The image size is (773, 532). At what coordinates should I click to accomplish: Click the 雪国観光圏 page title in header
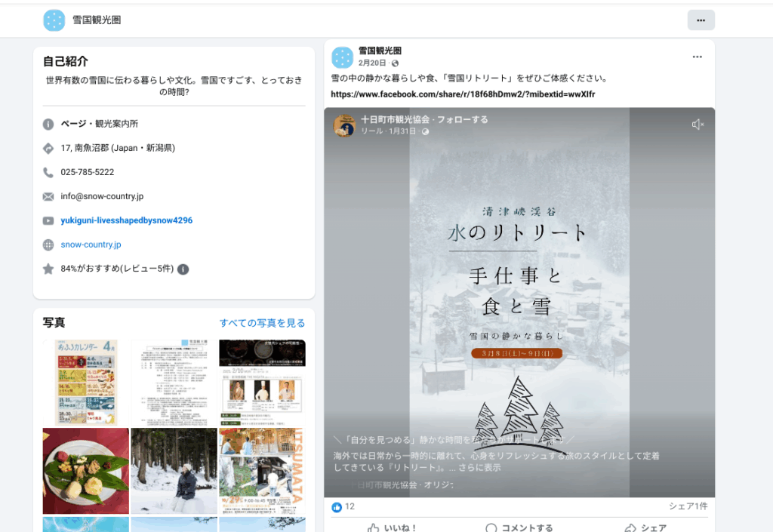(97, 20)
